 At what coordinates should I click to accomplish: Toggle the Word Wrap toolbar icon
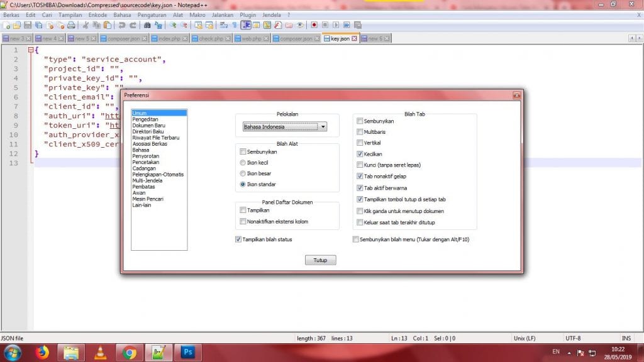point(223,25)
